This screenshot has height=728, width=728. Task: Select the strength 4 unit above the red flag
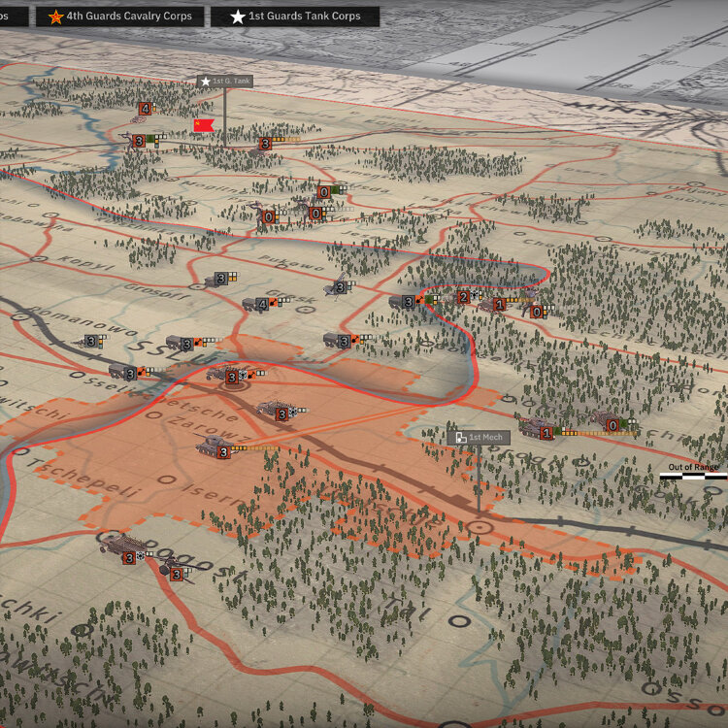coord(145,110)
